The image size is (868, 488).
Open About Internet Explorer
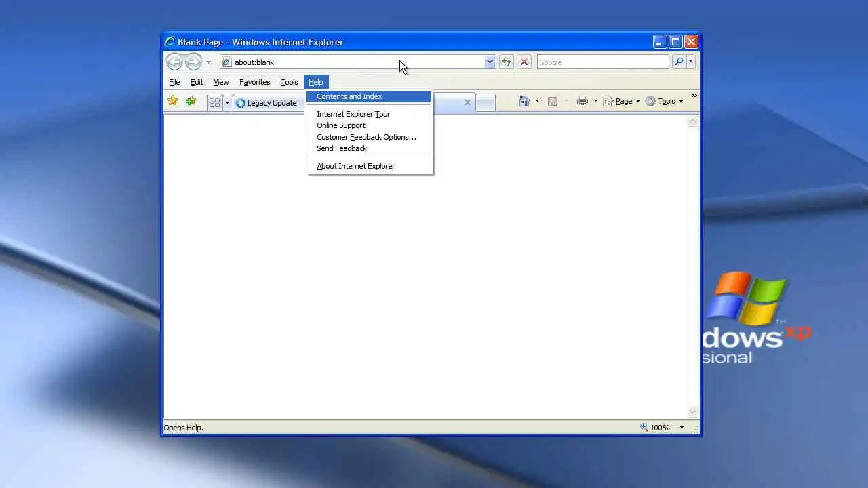click(368, 166)
